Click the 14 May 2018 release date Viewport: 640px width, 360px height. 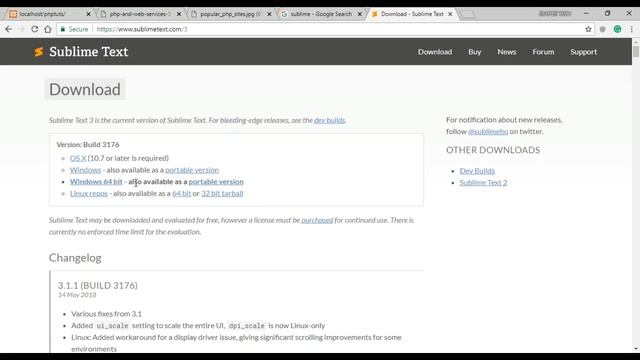click(x=77, y=295)
